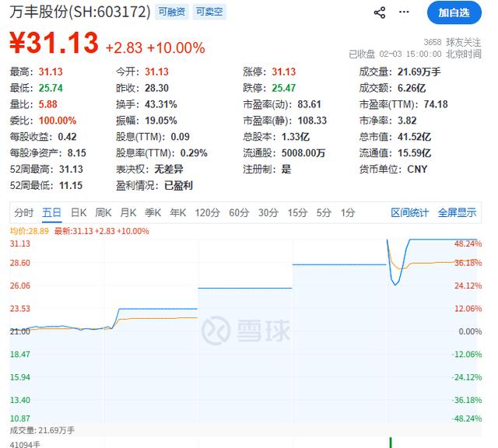Click the 表决权 value 无差异
This screenshot has width=498, height=448.
169,170
